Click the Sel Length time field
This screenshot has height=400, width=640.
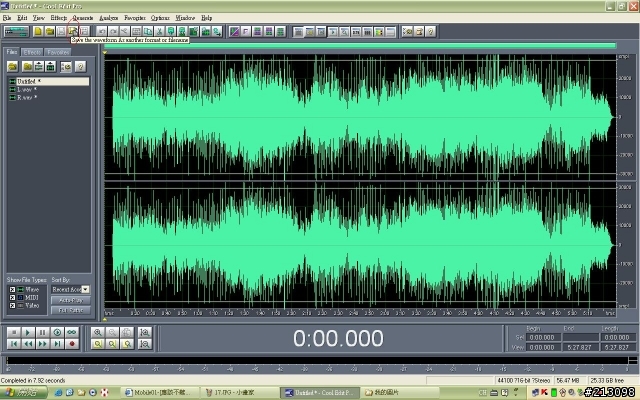[617, 338]
